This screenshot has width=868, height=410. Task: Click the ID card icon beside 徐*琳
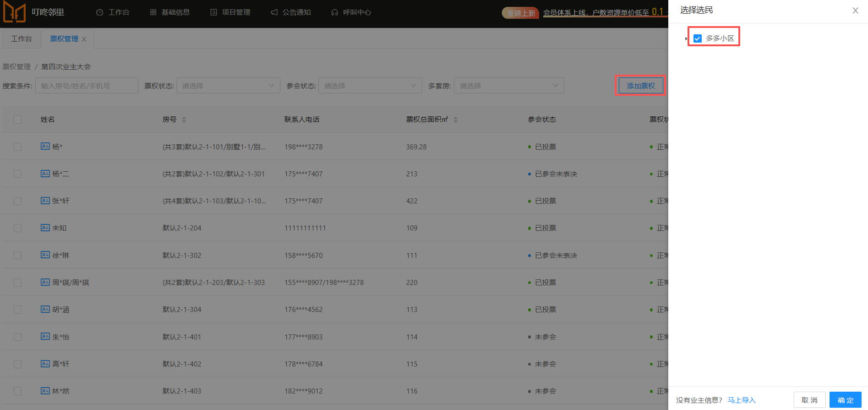click(x=45, y=255)
